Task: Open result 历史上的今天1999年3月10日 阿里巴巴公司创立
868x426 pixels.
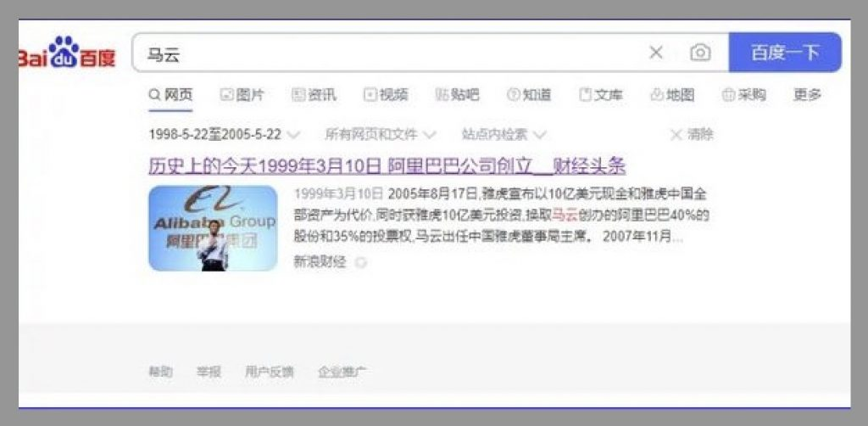Action: coord(387,166)
